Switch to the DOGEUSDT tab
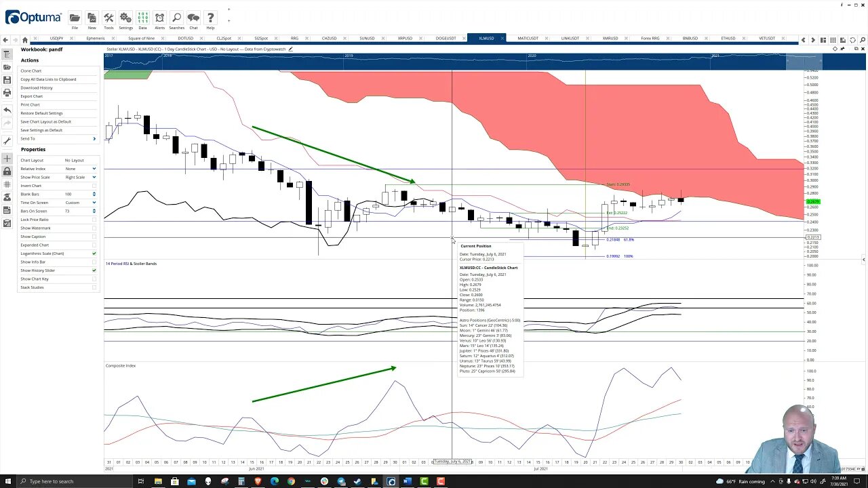The width and height of the screenshot is (868, 488). 446,39
